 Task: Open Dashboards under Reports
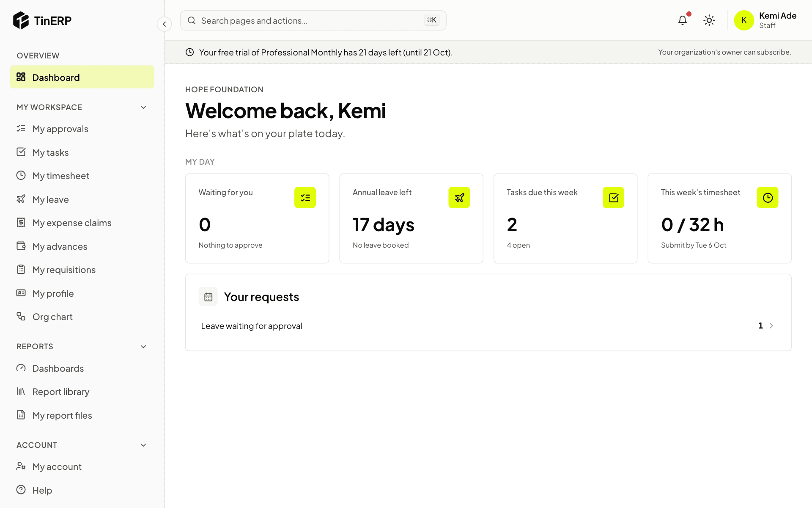tap(82, 368)
